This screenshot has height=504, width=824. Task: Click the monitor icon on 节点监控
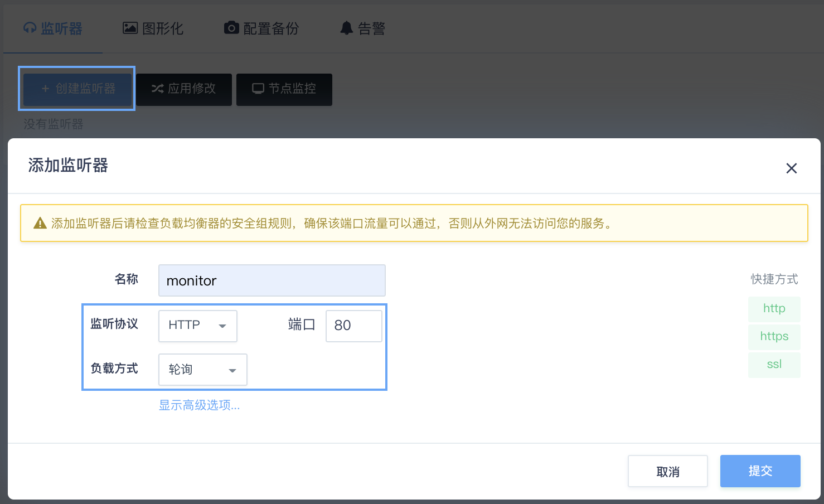tap(258, 89)
